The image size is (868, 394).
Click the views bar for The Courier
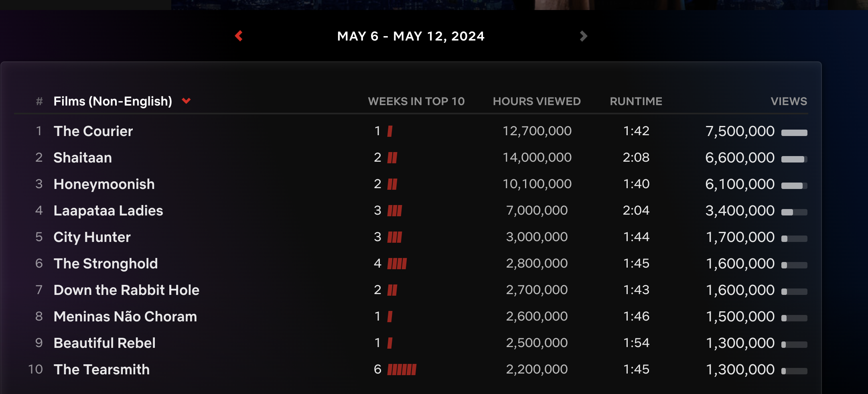794,133
